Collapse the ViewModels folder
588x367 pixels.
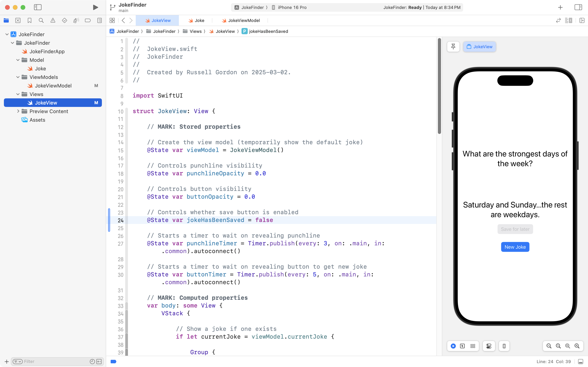coord(18,77)
